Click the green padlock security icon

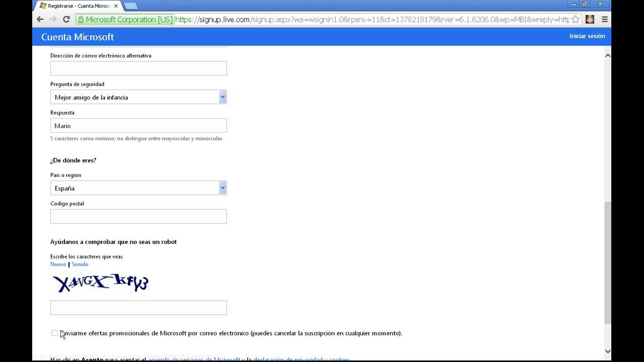point(80,20)
